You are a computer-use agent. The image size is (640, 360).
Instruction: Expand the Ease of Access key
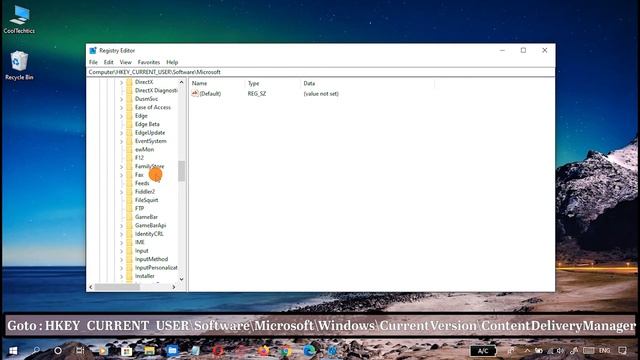pos(121,108)
